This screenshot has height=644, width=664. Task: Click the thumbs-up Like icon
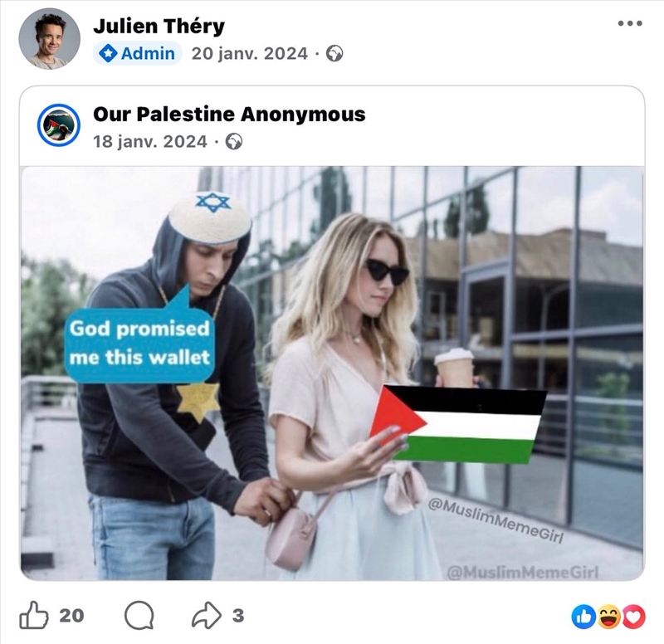(x=34, y=615)
